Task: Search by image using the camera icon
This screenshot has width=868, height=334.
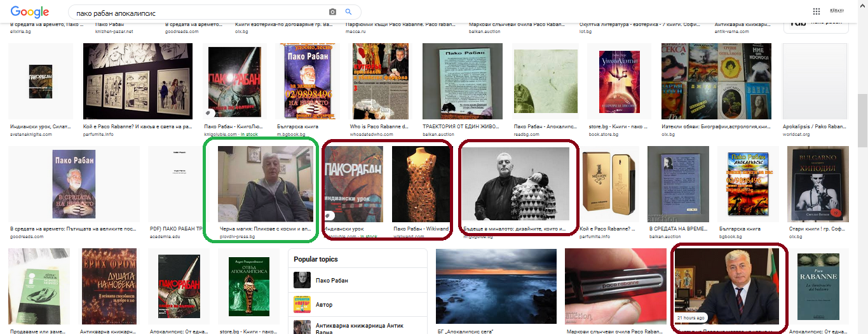Action: point(332,12)
